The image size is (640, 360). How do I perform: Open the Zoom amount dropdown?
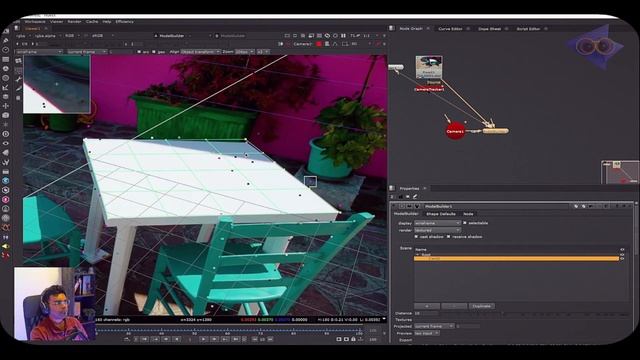coord(244,52)
